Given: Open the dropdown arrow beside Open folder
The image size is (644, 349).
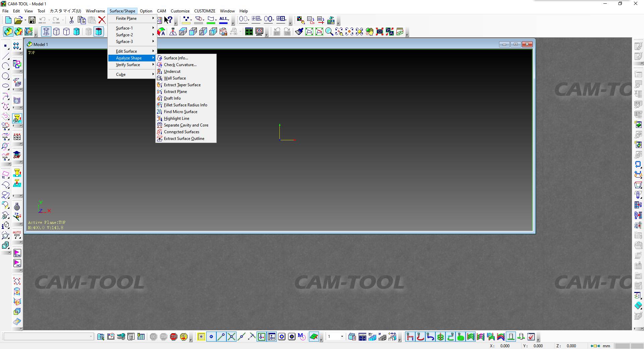Looking at the screenshot, I should pyautogui.click(x=25, y=20).
